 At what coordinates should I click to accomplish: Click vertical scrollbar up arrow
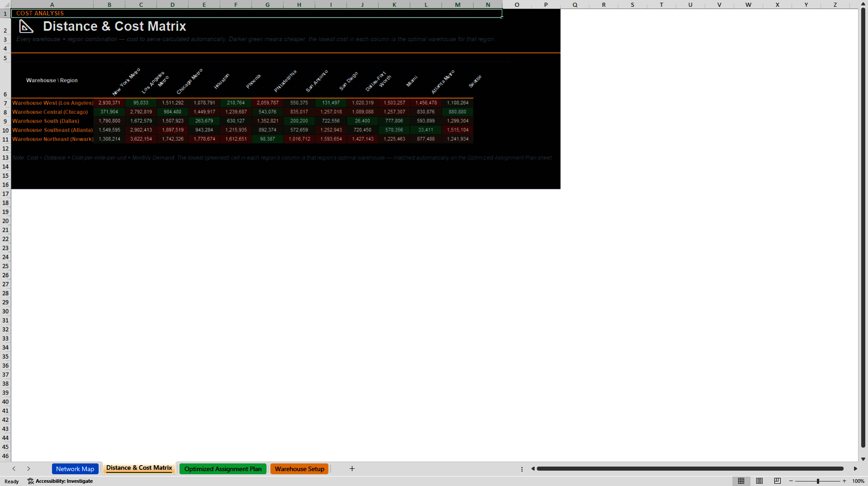pos(863,5)
